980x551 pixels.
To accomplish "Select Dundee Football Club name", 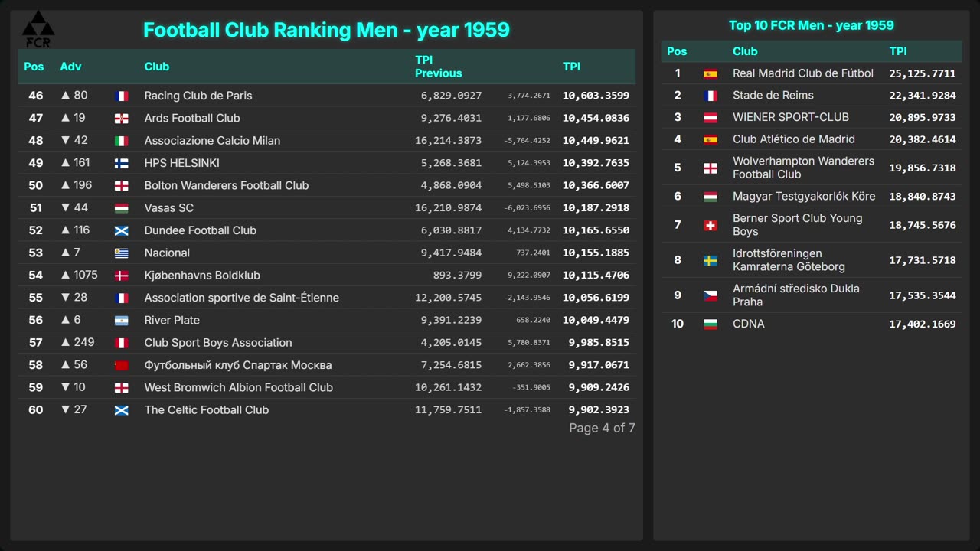I will click(201, 230).
